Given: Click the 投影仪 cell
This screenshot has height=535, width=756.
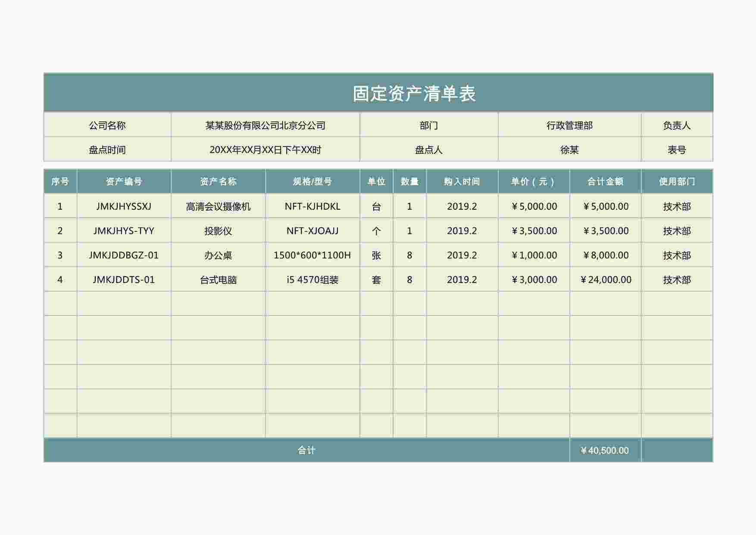Looking at the screenshot, I should 219,230.
